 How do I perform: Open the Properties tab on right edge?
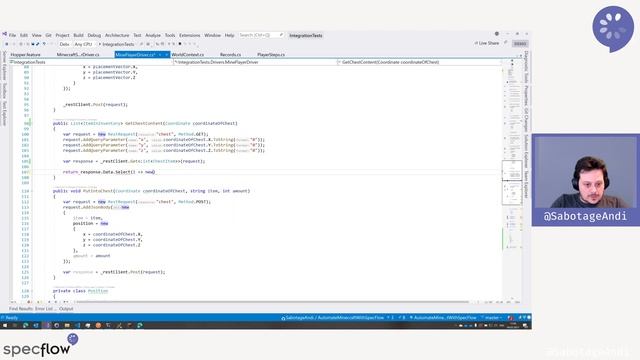click(527, 96)
